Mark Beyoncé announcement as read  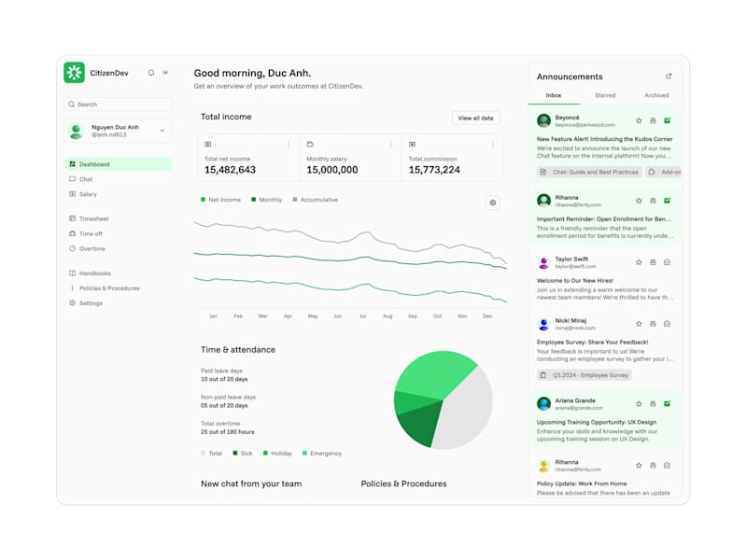point(667,121)
